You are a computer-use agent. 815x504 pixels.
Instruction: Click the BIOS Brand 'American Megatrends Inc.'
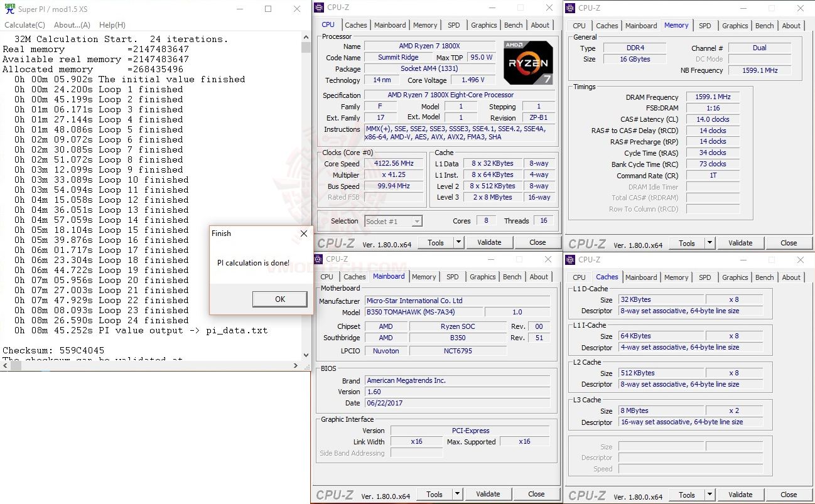(457, 380)
